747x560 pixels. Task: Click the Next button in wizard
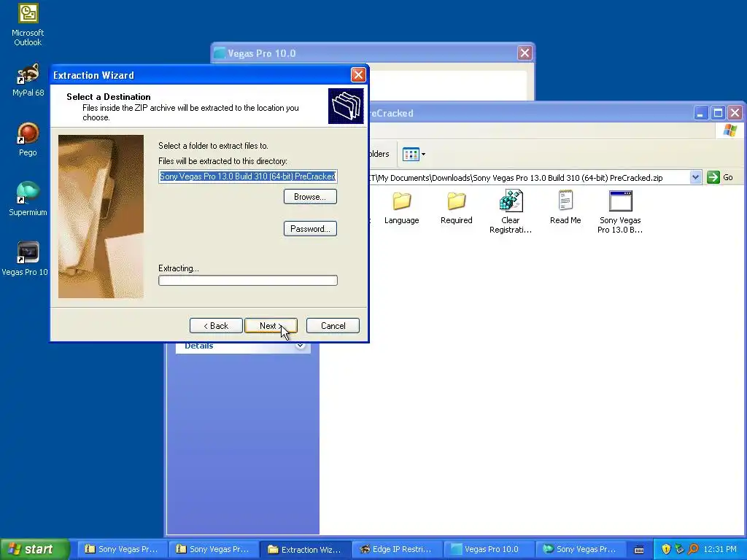pyautogui.click(x=271, y=326)
